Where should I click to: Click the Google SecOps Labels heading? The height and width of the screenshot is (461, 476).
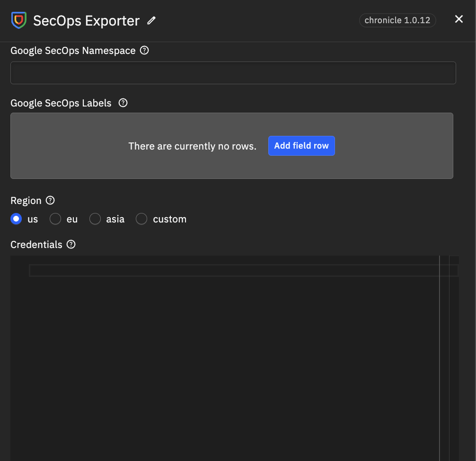click(61, 103)
